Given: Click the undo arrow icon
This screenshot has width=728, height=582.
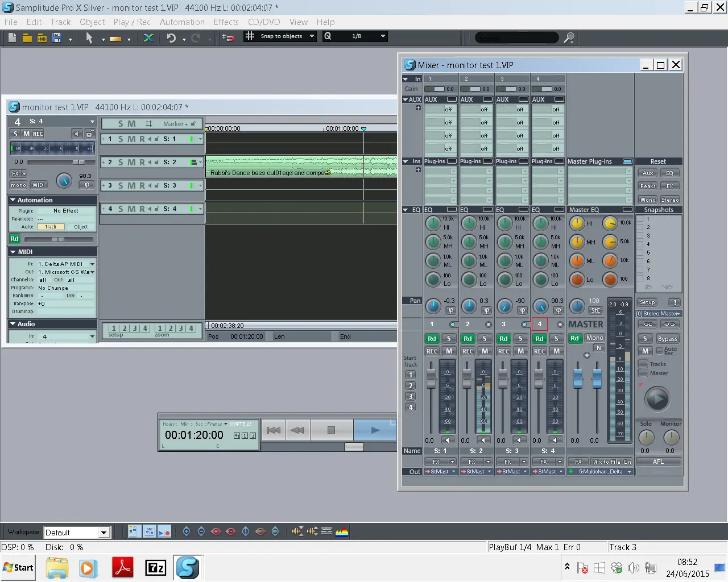Looking at the screenshot, I should point(171,38).
